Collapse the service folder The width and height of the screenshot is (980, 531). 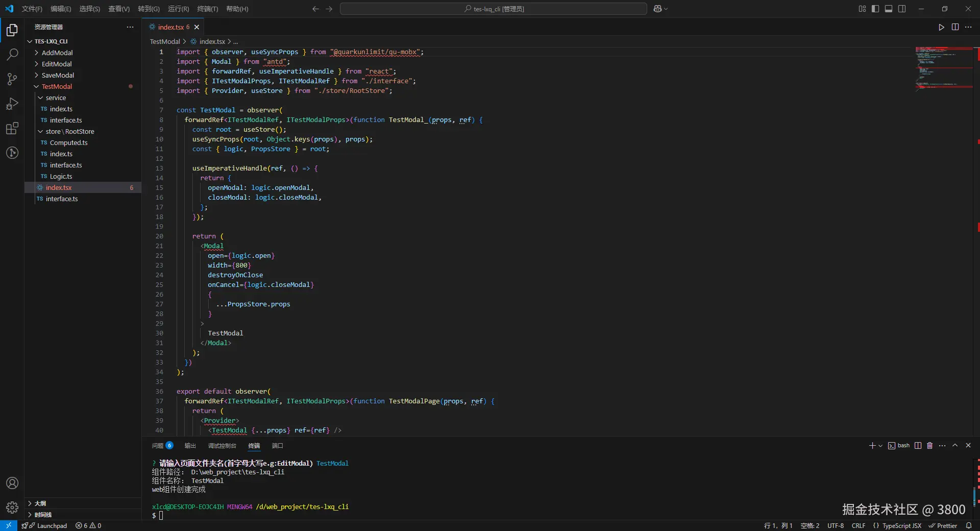(56, 98)
